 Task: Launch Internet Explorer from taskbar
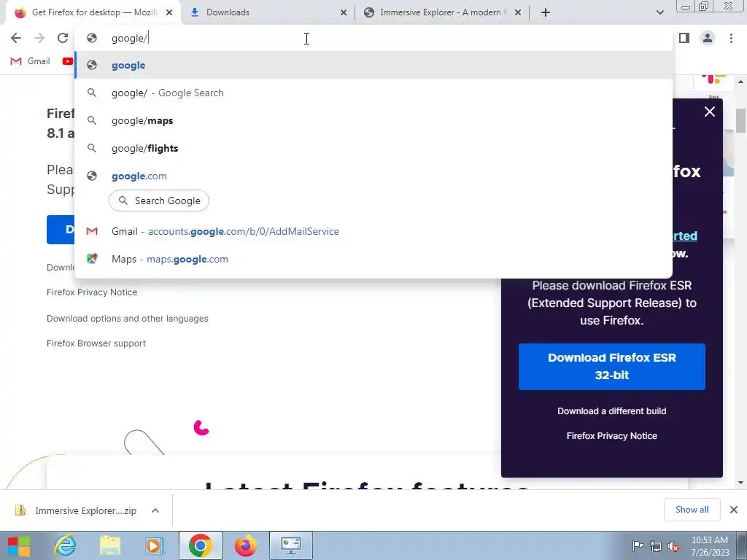(x=65, y=545)
